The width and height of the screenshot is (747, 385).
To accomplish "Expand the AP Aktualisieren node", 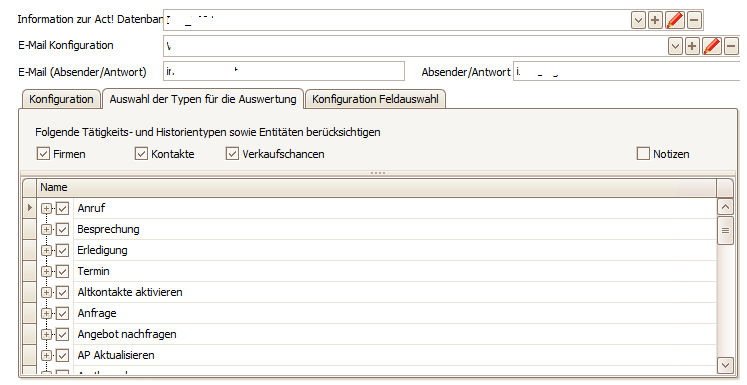I will [46, 355].
